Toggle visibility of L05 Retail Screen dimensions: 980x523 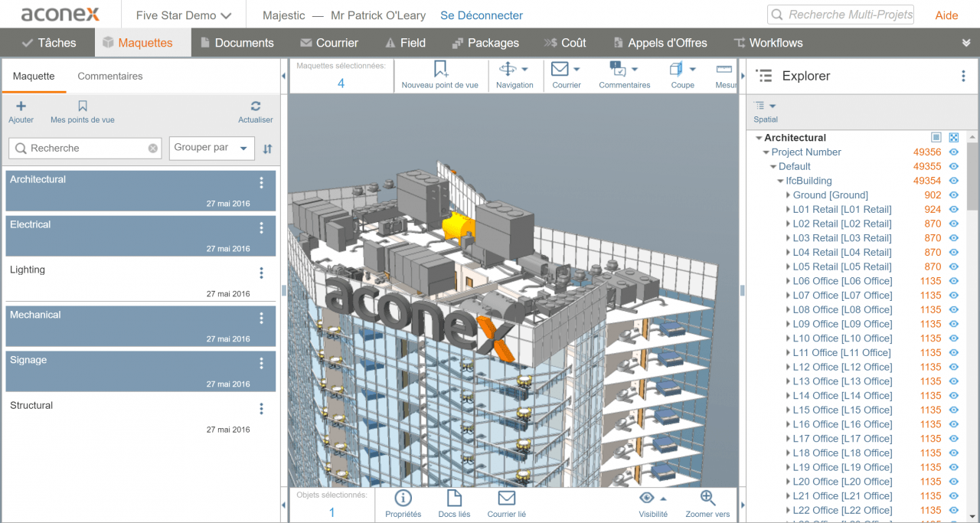tap(954, 266)
